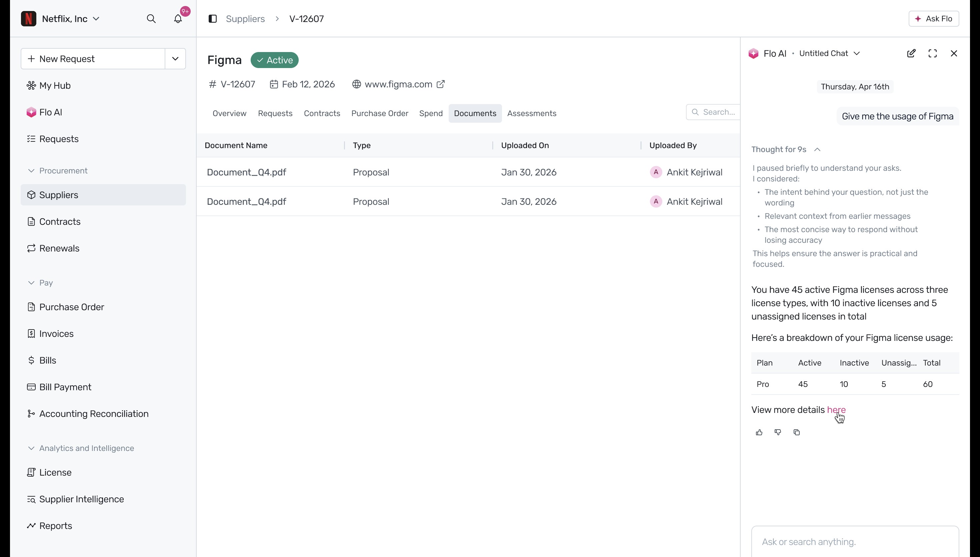Click the Ask Flo button

tap(934, 19)
